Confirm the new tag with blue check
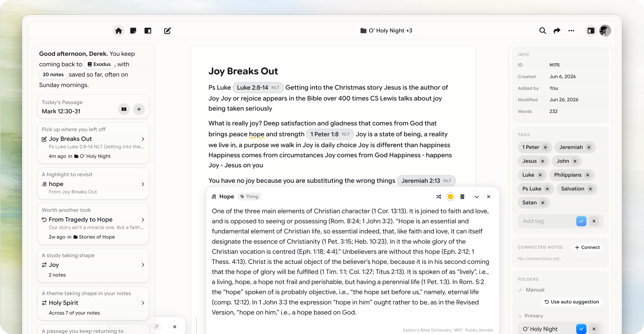This screenshot has width=644, height=334. click(x=581, y=221)
